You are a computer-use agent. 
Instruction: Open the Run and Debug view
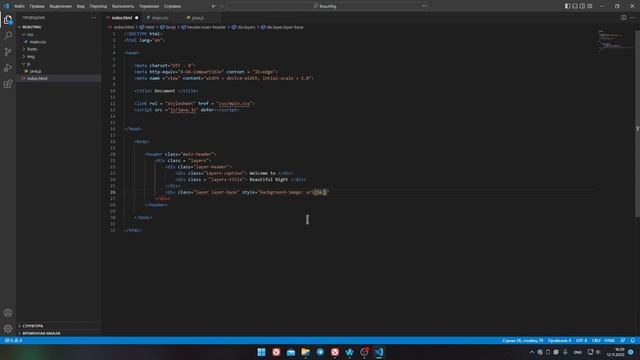click(8, 67)
